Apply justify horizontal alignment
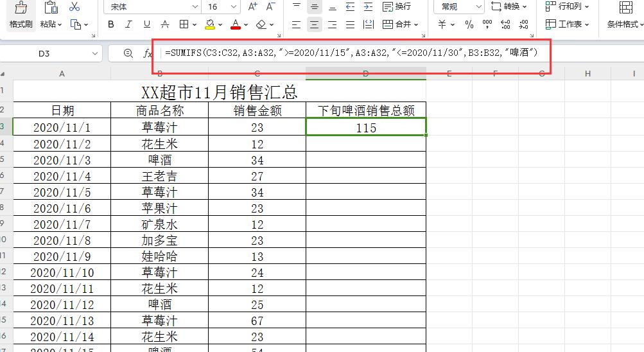 (350, 24)
